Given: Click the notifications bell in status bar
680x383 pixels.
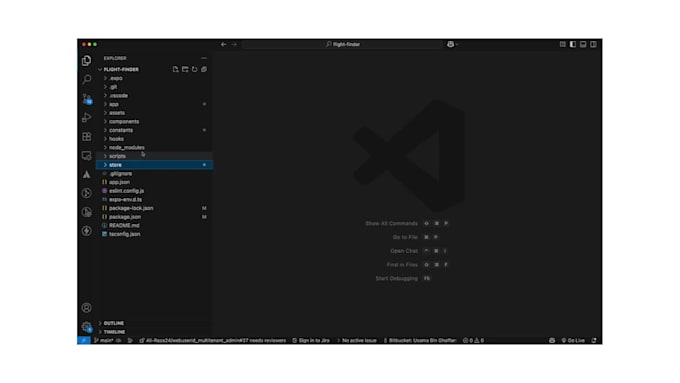Looking at the screenshot, I should [x=594, y=340].
